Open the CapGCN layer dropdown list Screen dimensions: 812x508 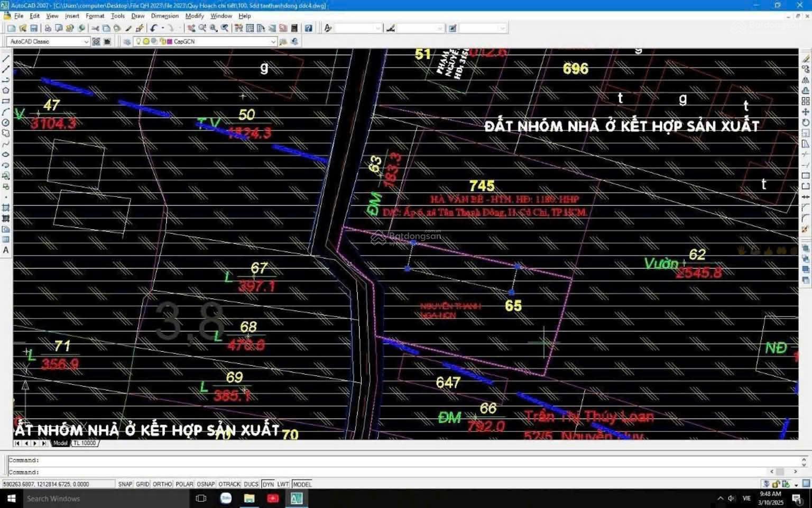[274, 41]
